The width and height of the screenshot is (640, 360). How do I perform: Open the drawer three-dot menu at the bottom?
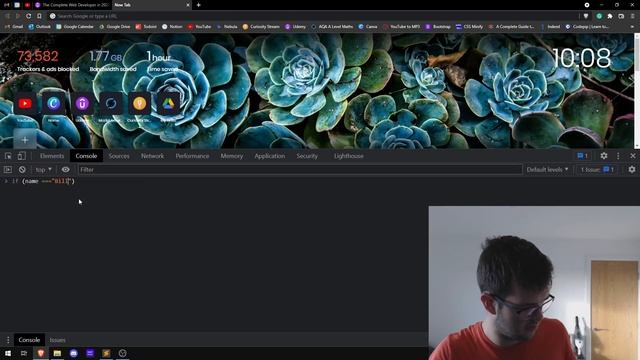pos(8,340)
